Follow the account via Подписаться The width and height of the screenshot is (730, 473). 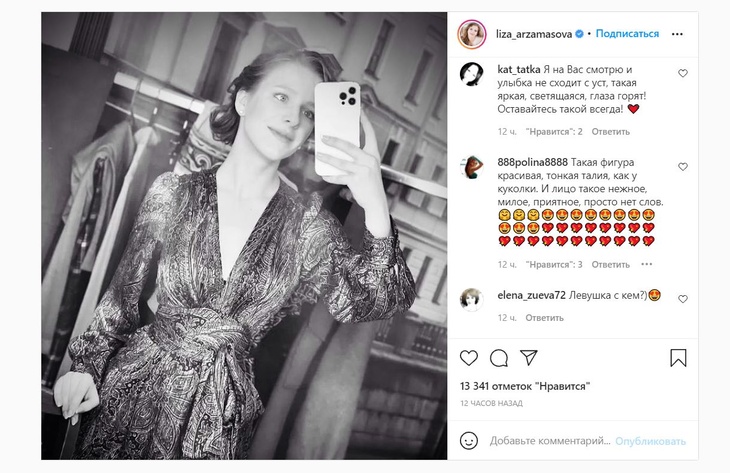point(628,34)
